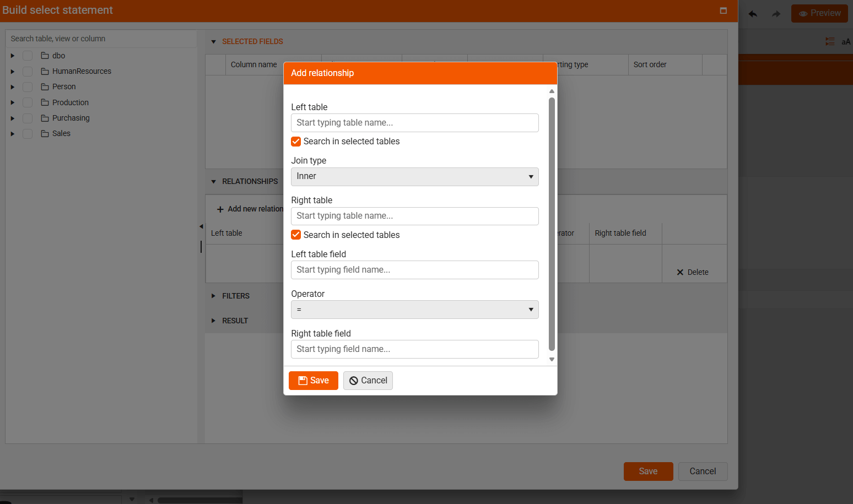The image size is (853, 504).
Task: Tick the HumanResources schema checkbox
Action: 28,71
